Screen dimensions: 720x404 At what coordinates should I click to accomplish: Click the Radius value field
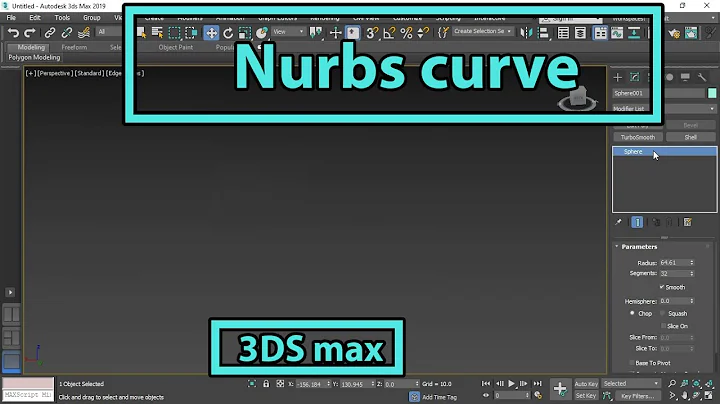coord(674,263)
